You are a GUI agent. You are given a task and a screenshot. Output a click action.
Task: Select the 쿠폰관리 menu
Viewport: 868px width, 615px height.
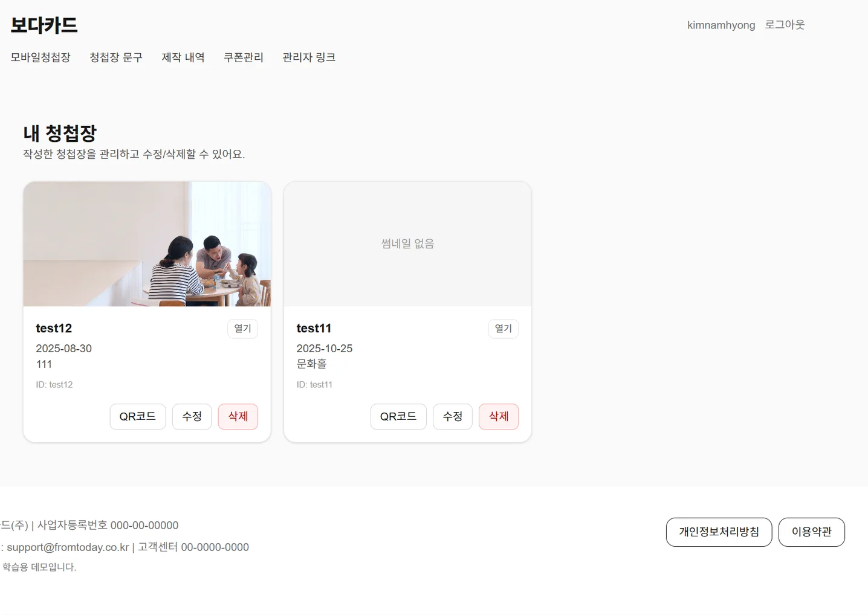244,57
